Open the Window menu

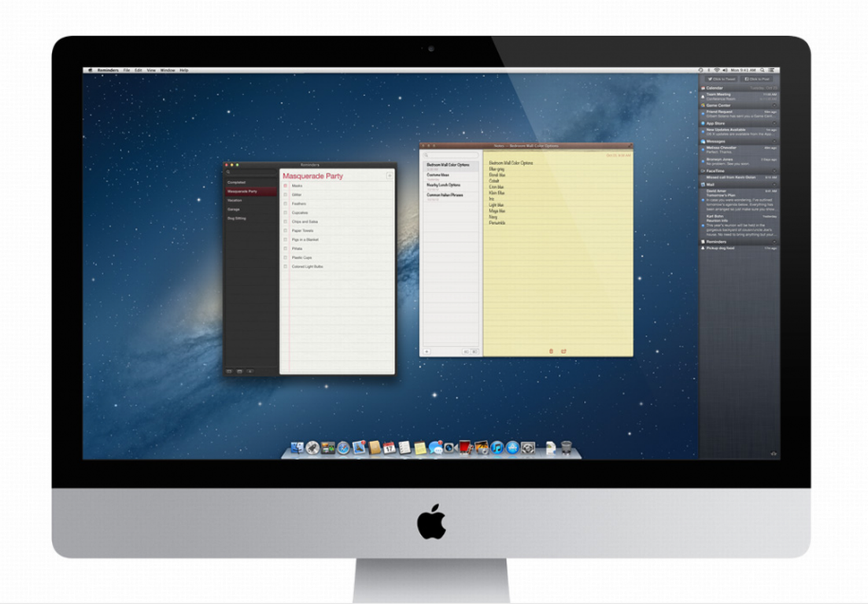tap(168, 70)
